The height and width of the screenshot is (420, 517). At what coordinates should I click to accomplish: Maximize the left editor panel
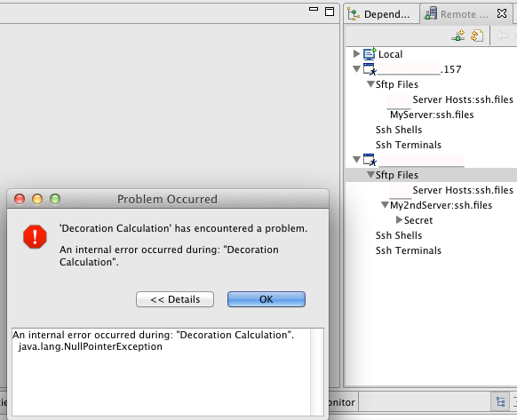pyautogui.click(x=330, y=12)
